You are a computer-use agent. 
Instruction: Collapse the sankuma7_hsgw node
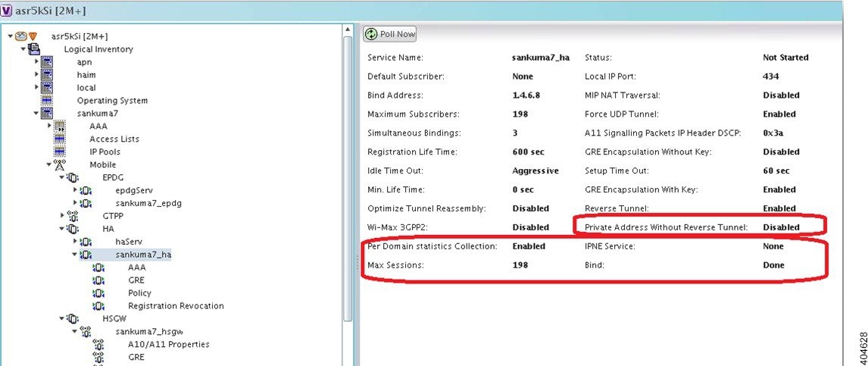click(x=75, y=331)
